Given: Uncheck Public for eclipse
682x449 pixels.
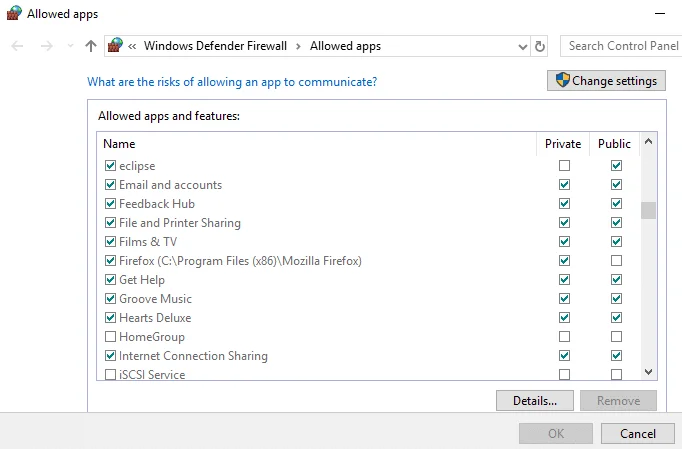Looking at the screenshot, I should tap(616, 165).
